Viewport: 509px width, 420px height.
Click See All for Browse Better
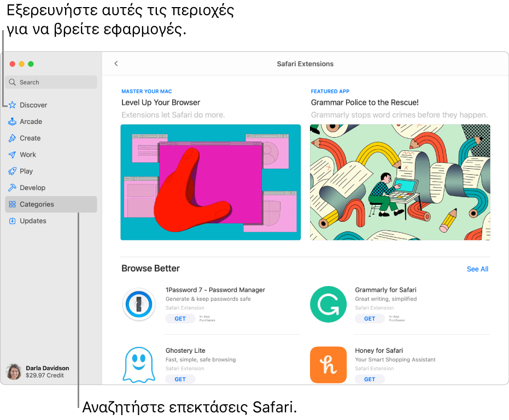[477, 269]
